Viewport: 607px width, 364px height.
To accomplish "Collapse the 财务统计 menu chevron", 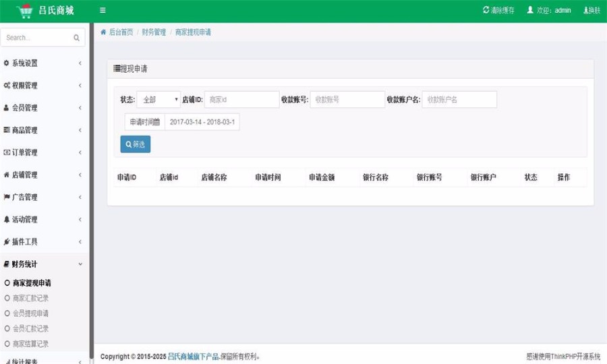I will click(x=80, y=264).
